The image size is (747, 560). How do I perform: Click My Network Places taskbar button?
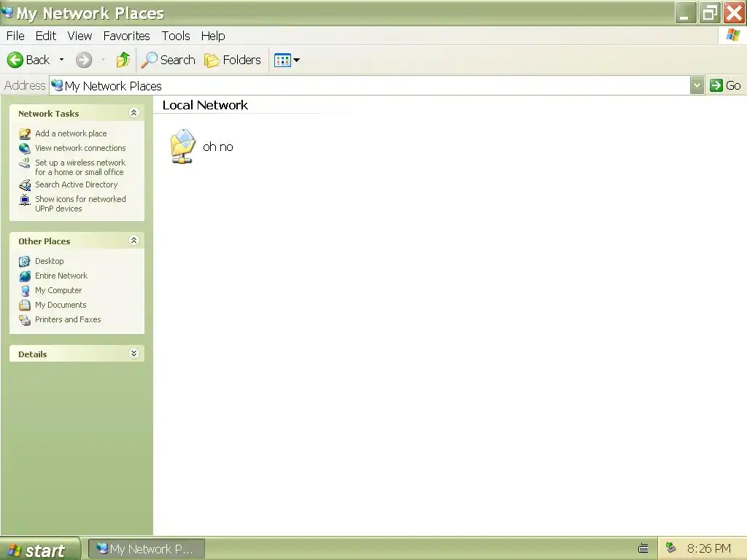point(147,549)
